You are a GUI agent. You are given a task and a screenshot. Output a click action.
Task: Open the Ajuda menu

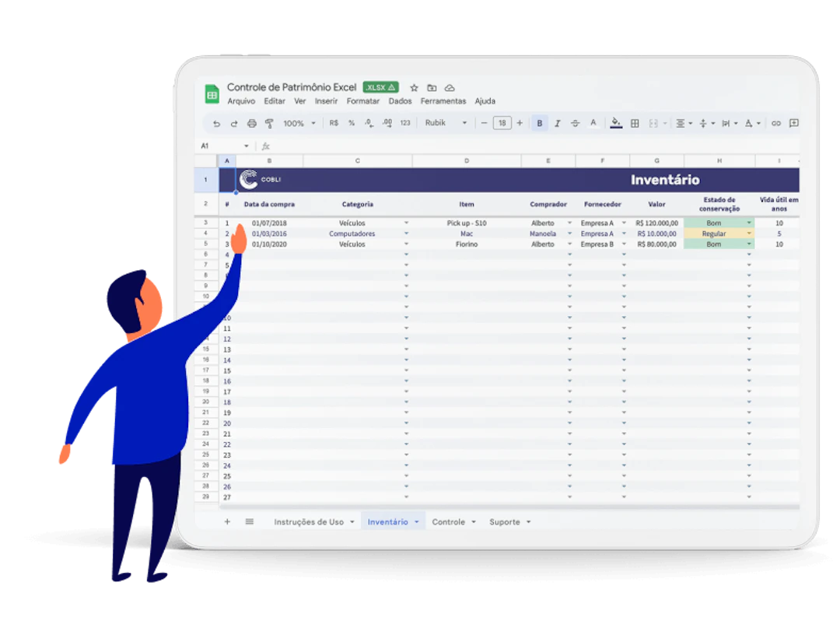point(485,101)
